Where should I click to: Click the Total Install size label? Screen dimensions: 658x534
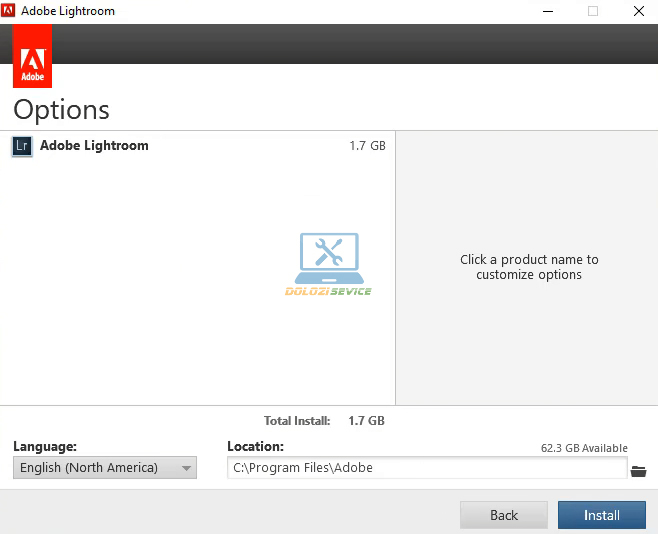(299, 421)
